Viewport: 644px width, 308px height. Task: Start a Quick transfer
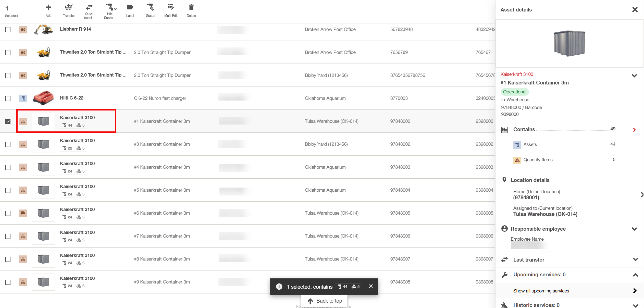pyautogui.click(x=89, y=11)
